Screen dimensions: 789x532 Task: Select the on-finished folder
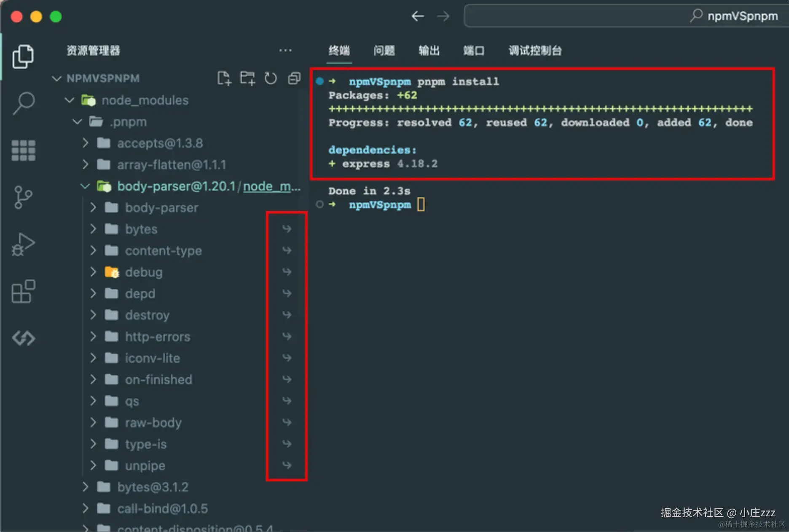pos(159,379)
